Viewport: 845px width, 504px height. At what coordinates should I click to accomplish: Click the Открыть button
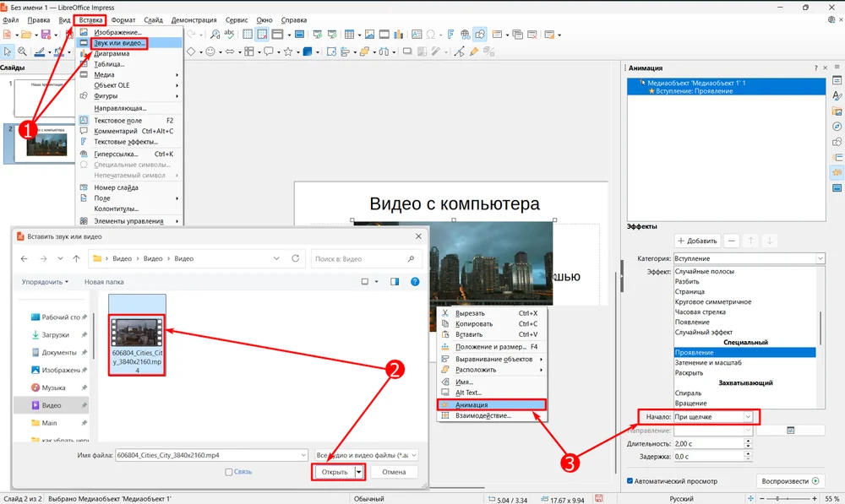click(335, 472)
